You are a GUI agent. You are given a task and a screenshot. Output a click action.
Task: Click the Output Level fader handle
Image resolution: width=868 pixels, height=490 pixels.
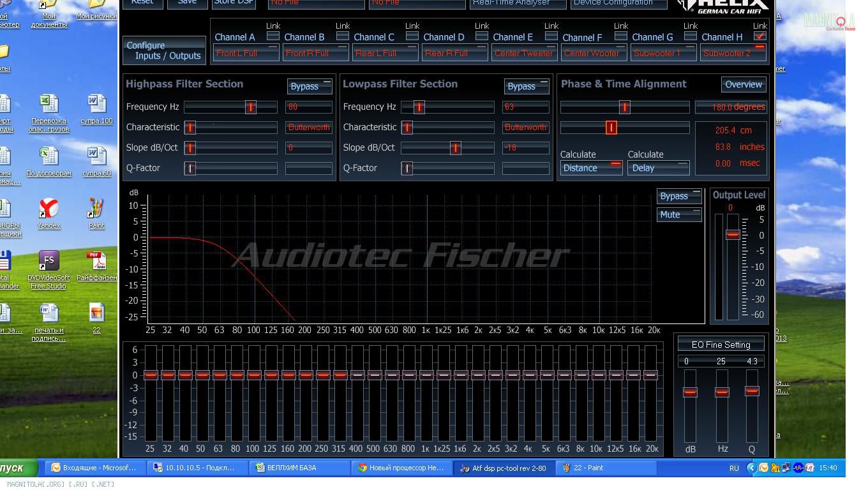click(733, 235)
